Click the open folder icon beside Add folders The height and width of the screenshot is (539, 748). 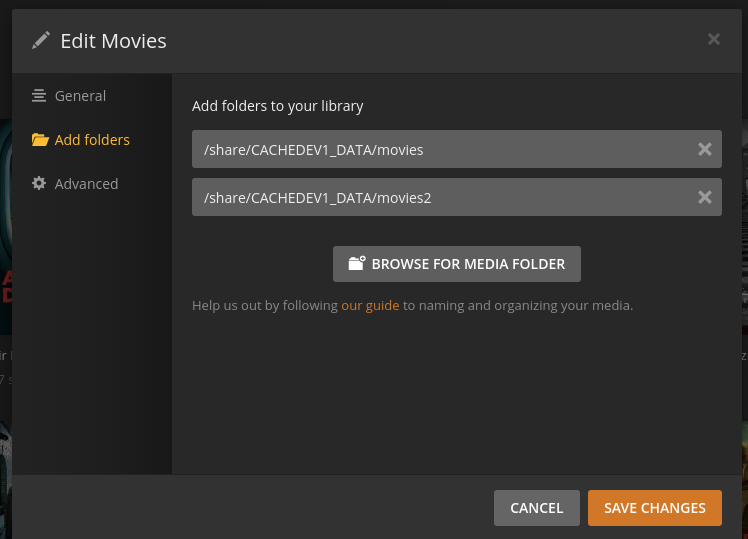pyautogui.click(x=39, y=140)
